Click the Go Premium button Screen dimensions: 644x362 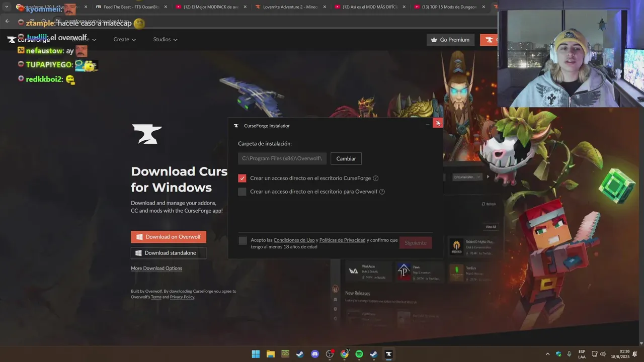[x=450, y=40]
